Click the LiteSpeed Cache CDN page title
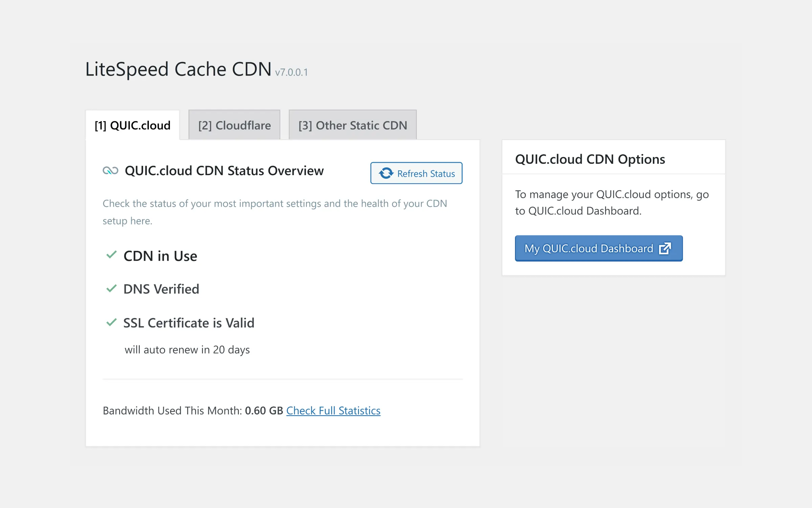The width and height of the screenshot is (812, 508). pyautogui.click(x=178, y=69)
